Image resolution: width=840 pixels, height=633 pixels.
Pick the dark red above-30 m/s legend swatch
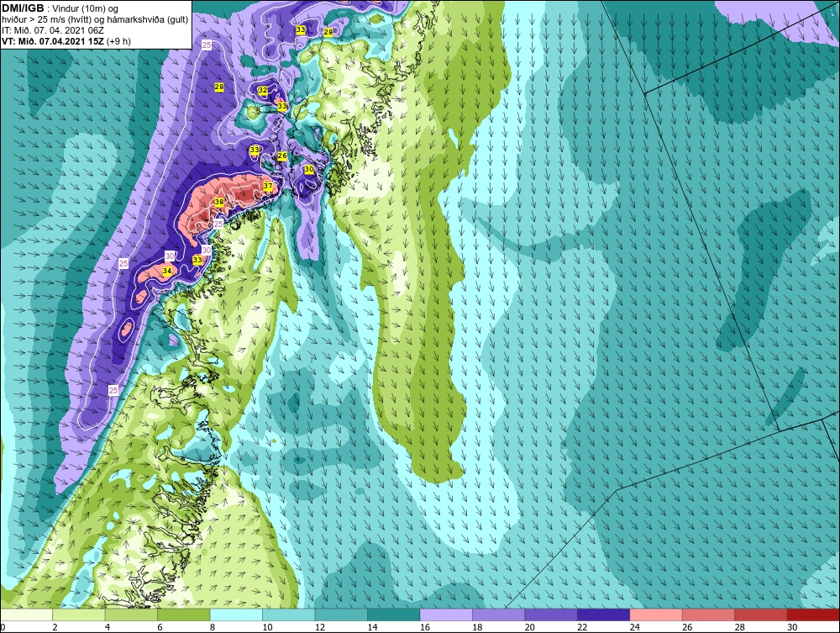tap(814, 615)
